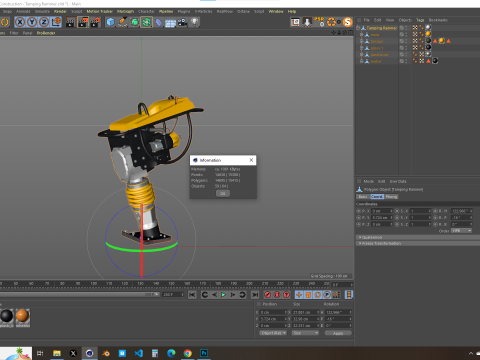Add a Floor environment object
This screenshot has width=480, height=360.
pyautogui.click(x=170, y=23)
